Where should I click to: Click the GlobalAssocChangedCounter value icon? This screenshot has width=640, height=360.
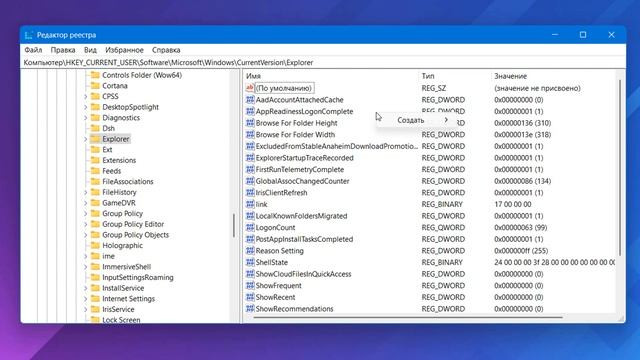point(250,181)
